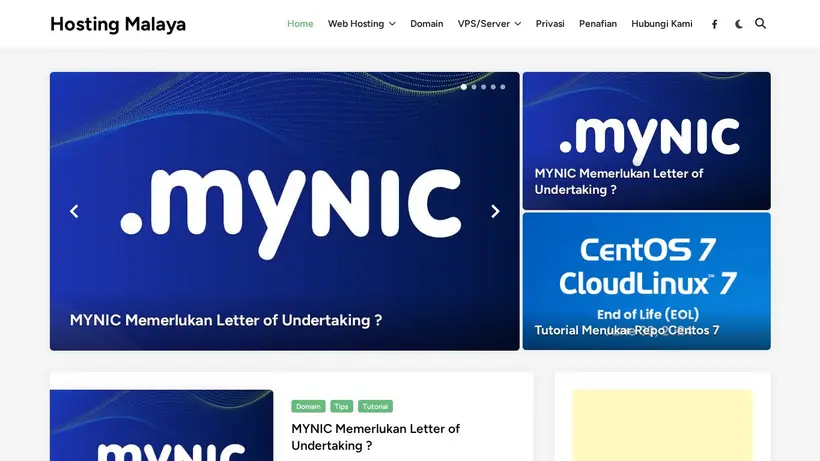
Task: Select the second slider dot
Action: coord(474,87)
